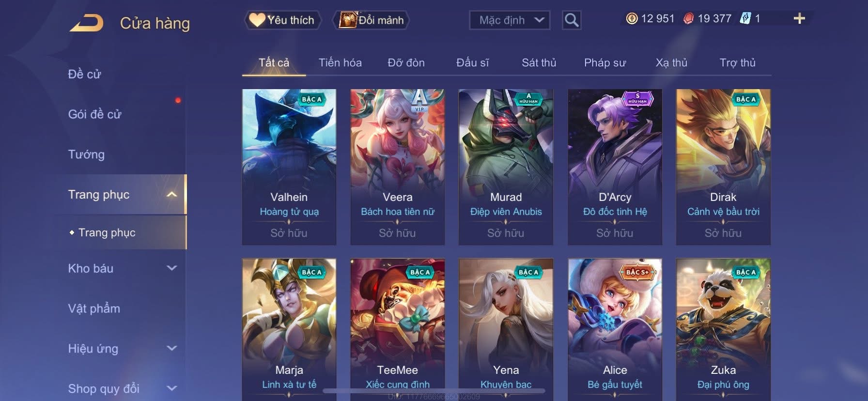This screenshot has height=401, width=868.
Task: Open the Yêu thích heart favorites
Action: (x=282, y=20)
